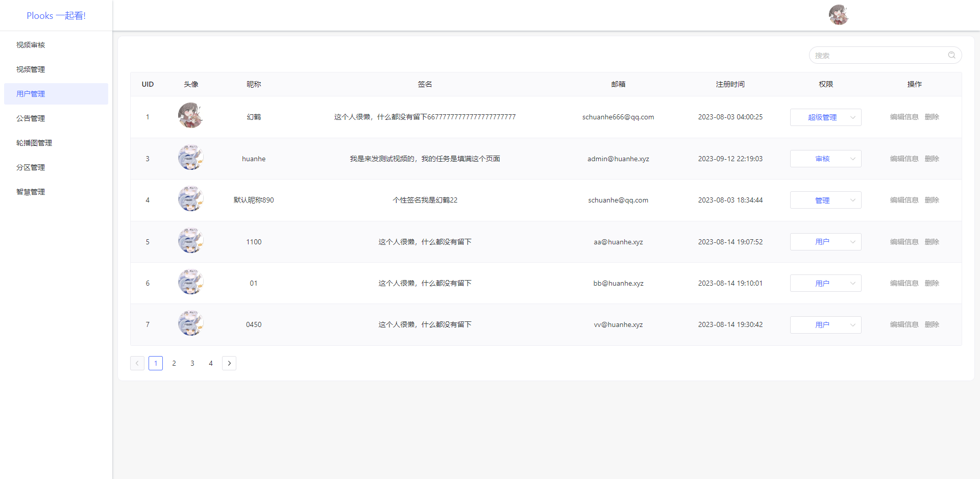Click the UID 1 link
Screen dimensions: 980x479
pos(148,117)
